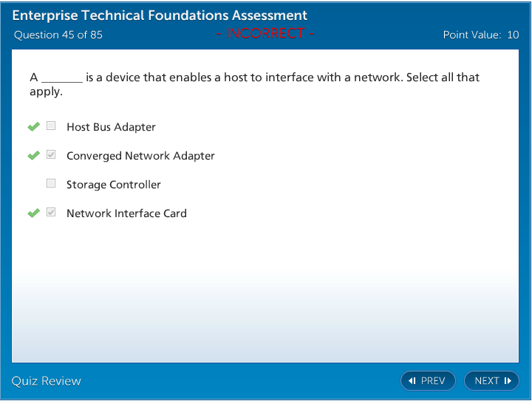This screenshot has height=401, width=532.
Task: Click the red INCORRECT status label
Action: (x=265, y=33)
